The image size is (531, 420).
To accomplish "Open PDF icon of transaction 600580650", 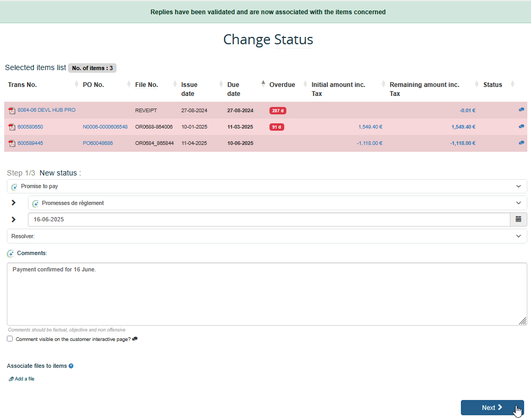I will pyautogui.click(x=12, y=127).
